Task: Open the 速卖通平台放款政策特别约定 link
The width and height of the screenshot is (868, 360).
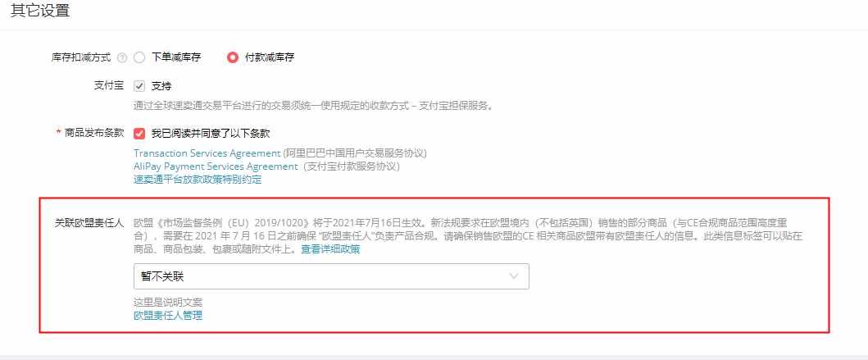Action: 198,180
